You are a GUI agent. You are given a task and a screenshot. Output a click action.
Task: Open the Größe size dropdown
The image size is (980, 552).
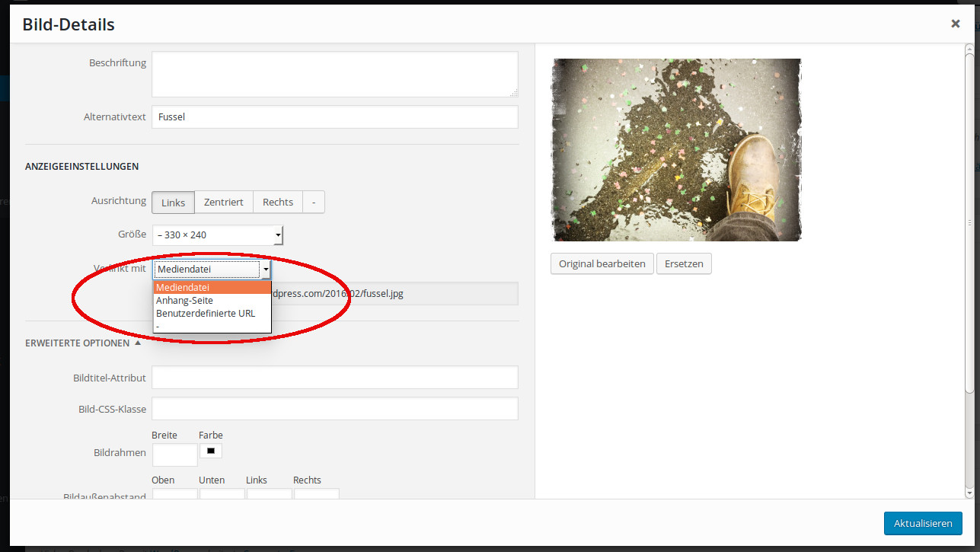tap(217, 235)
